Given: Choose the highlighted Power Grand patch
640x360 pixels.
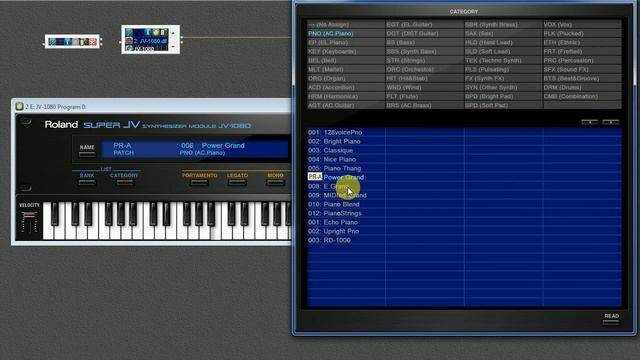Looking at the screenshot, I should (x=346, y=177).
